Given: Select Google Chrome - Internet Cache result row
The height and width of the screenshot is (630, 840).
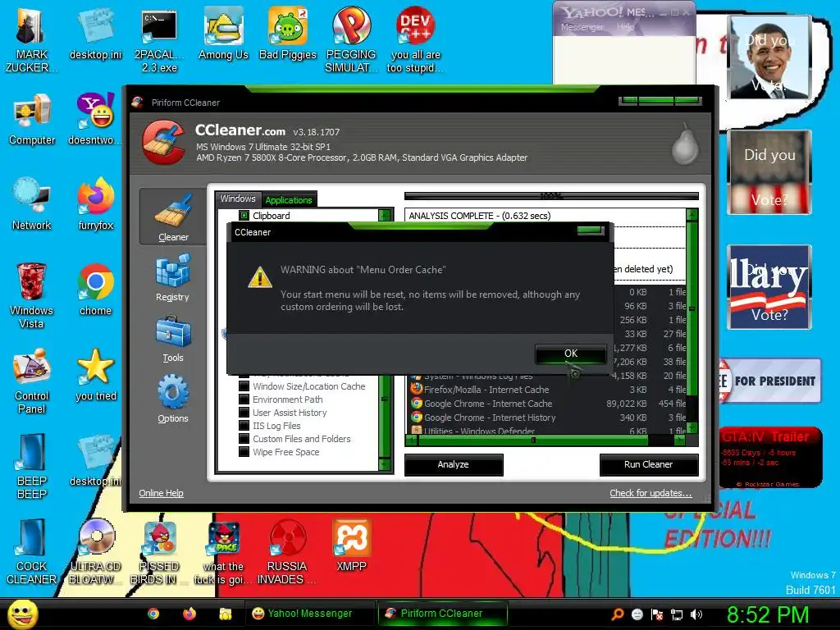Looking at the screenshot, I should coord(547,404).
